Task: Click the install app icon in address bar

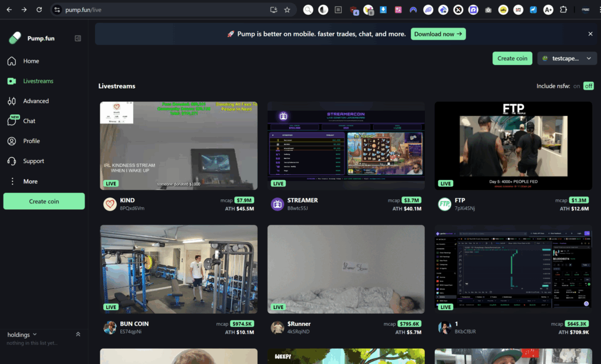Action: coord(274,9)
